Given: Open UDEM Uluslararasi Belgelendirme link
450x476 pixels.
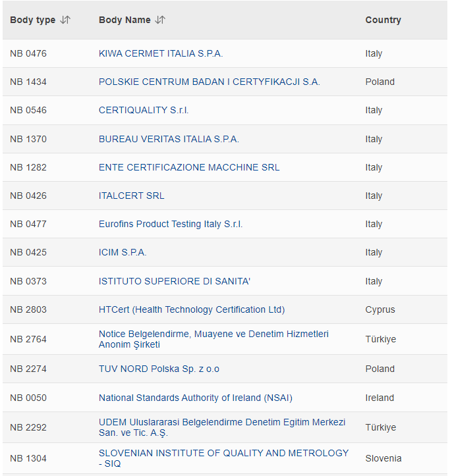Looking at the screenshot, I should [x=222, y=427].
